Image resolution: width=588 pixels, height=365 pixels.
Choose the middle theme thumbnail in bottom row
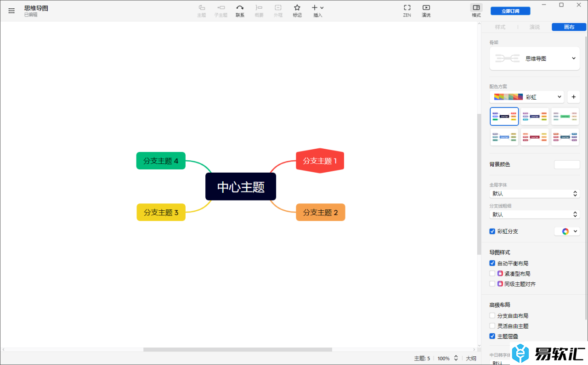pos(535,137)
